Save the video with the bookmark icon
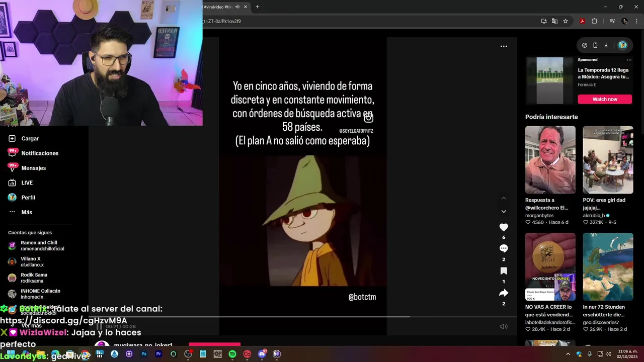The height and width of the screenshot is (362, 644). click(504, 271)
